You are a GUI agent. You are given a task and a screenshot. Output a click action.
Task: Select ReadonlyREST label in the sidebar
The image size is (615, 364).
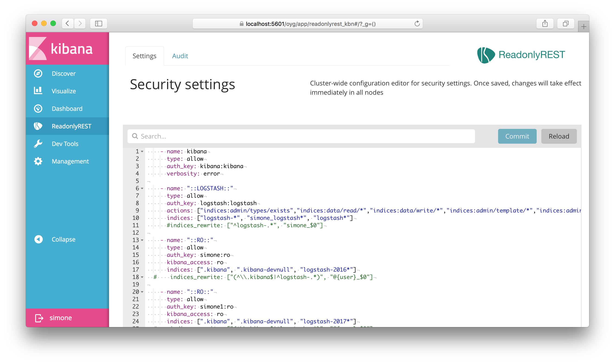(x=71, y=126)
